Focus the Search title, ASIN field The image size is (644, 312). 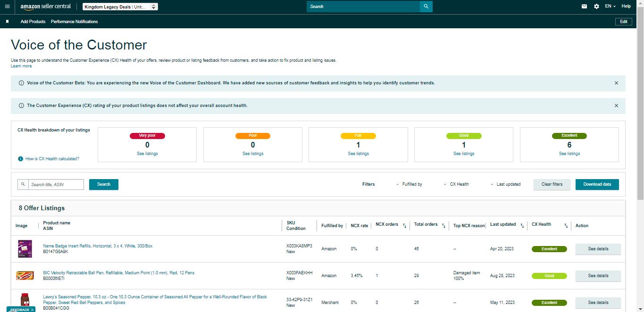click(56, 184)
